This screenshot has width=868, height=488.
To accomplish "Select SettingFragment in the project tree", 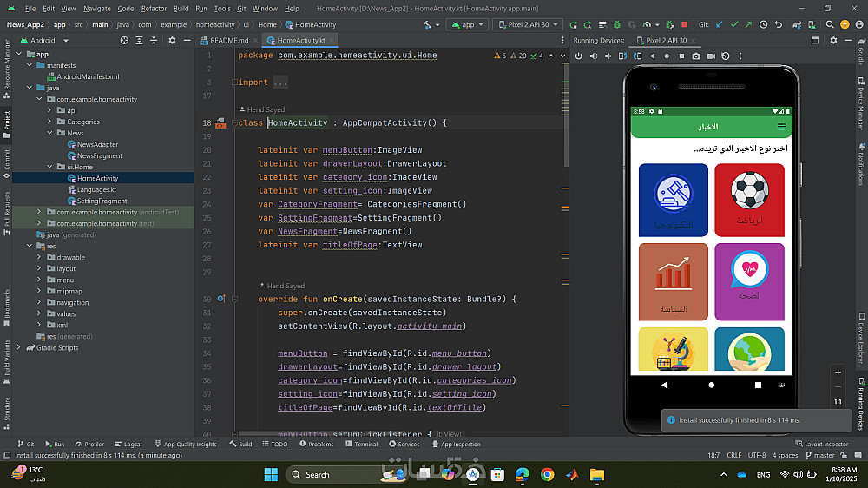I will point(102,201).
